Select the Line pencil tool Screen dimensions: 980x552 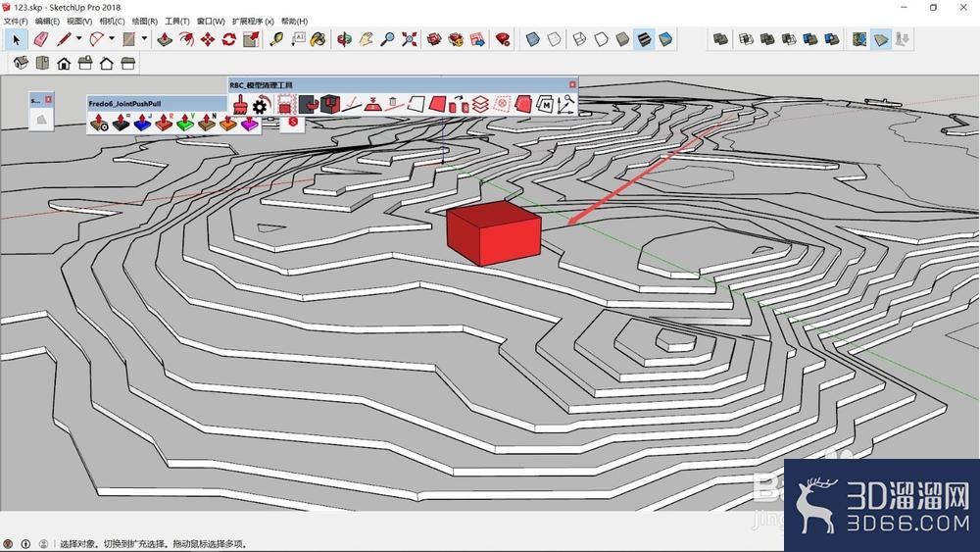click(x=64, y=39)
